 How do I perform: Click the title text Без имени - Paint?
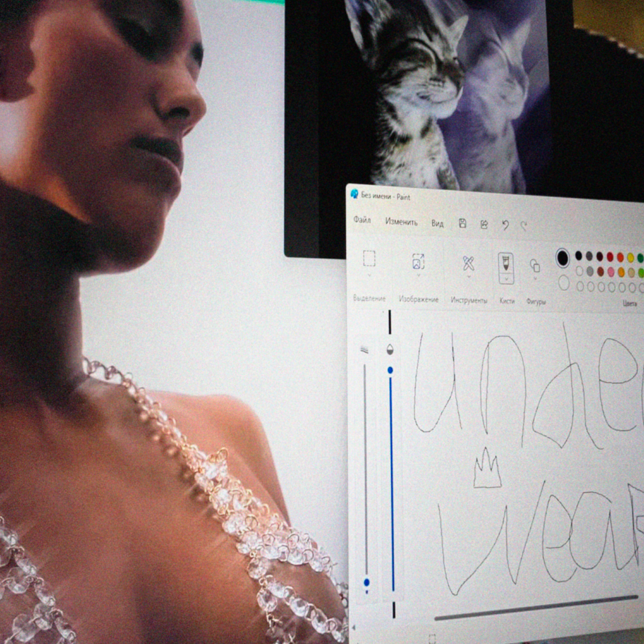[x=386, y=196]
